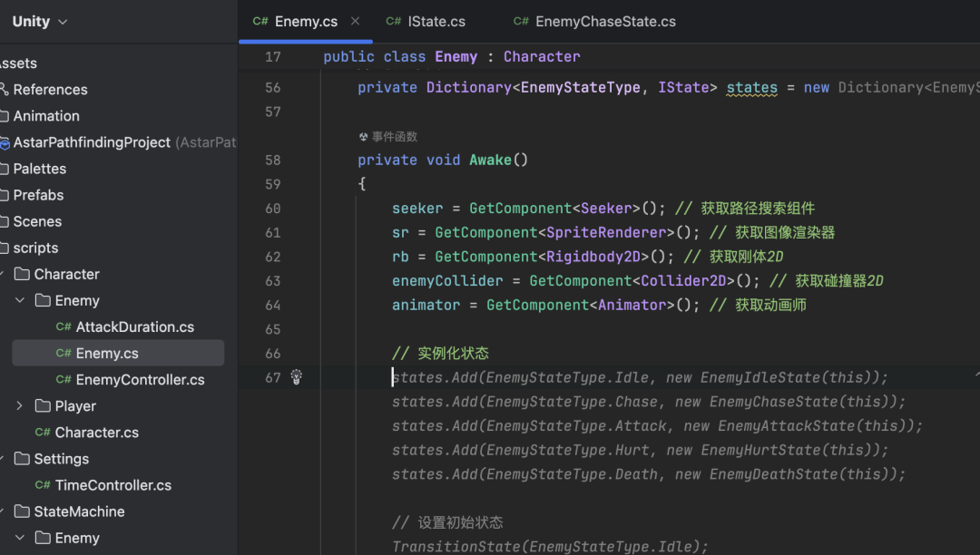This screenshot has width=980, height=555.
Task: Expand the Player folder in tree
Action: tap(19, 405)
